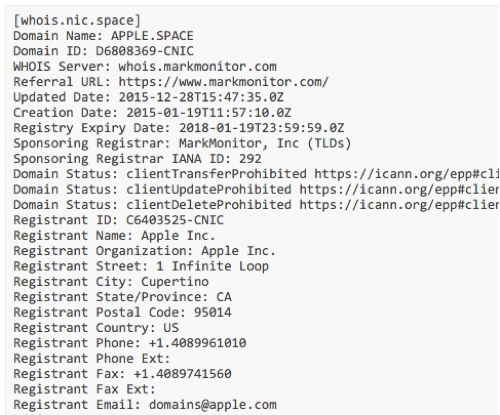This screenshot has height=415, width=500.
Task: Click the Registrant Phone +1.4089961010
Action: [x=197, y=343]
